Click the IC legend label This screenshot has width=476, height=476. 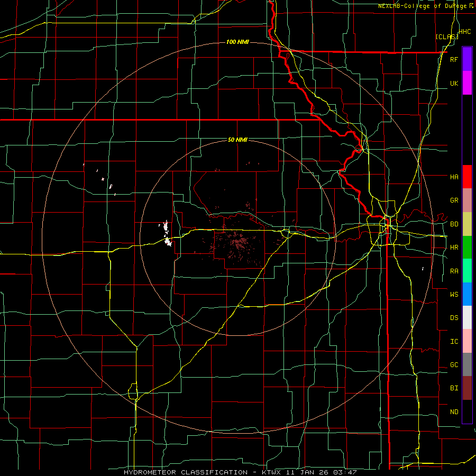[x=454, y=342]
